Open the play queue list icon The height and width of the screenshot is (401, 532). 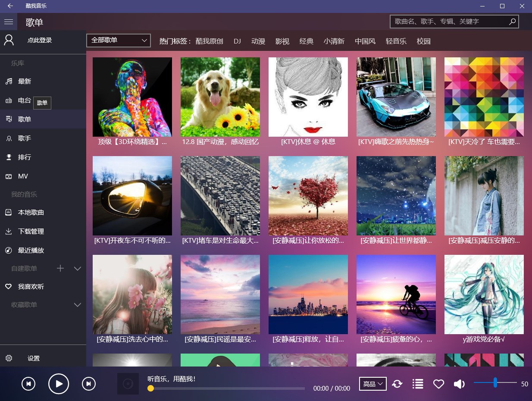[x=418, y=384]
